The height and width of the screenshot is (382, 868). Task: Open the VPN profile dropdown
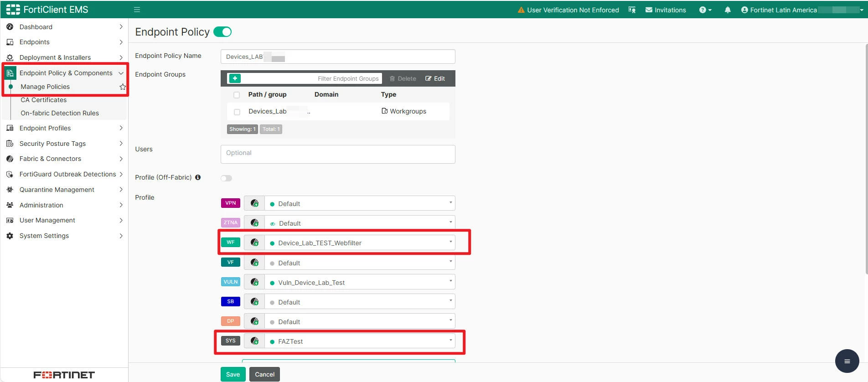click(360, 203)
